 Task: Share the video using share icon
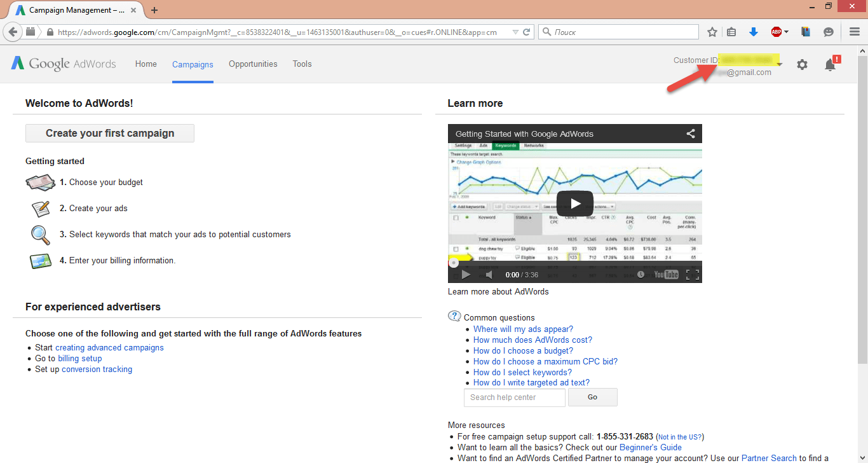pos(691,134)
